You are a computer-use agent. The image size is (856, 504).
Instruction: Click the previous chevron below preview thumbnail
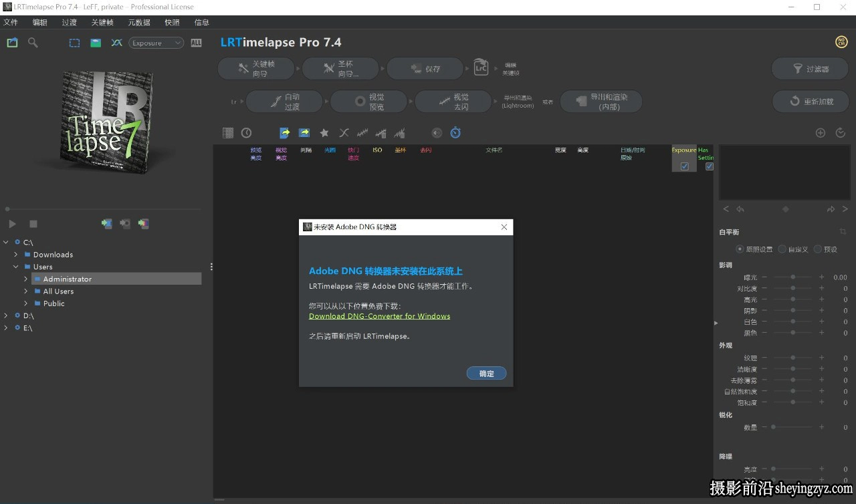pyautogui.click(x=726, y=209)
